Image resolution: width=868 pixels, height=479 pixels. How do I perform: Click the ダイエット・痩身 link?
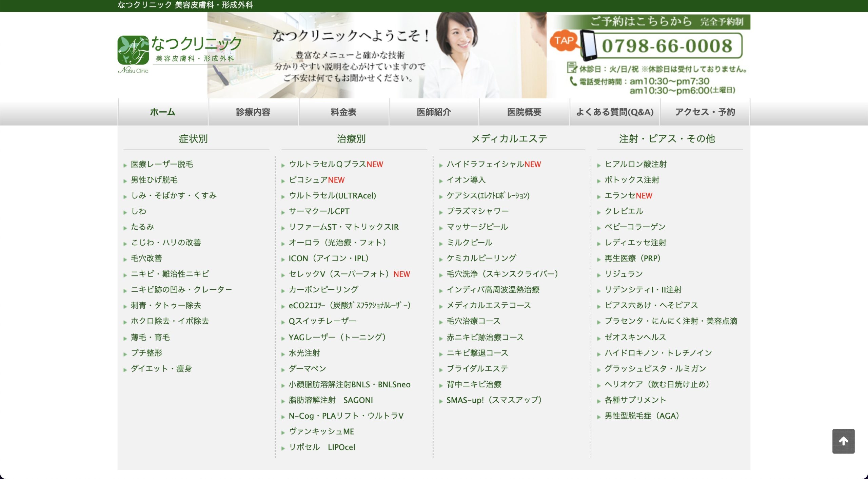pyautogui.click(x=161, y=369)
